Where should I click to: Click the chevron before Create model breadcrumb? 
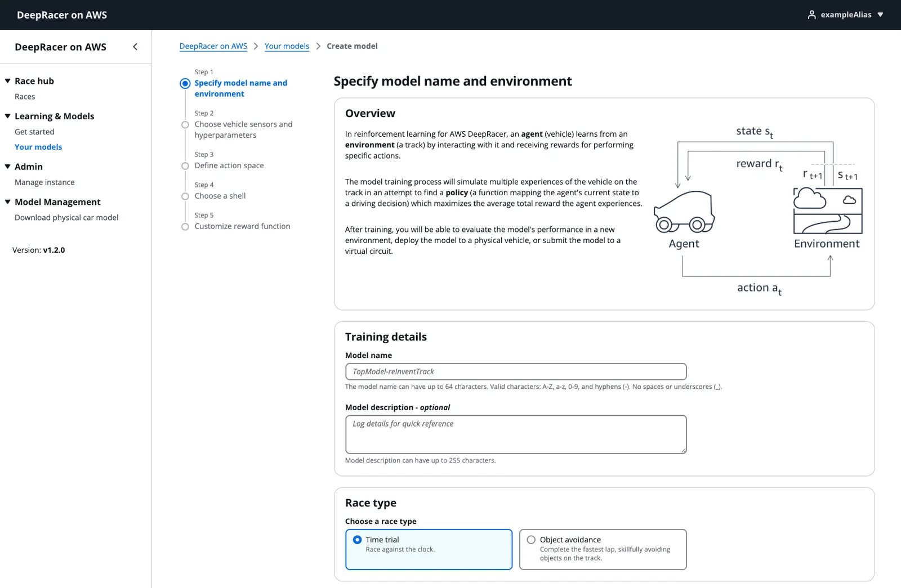pos(318,46)
